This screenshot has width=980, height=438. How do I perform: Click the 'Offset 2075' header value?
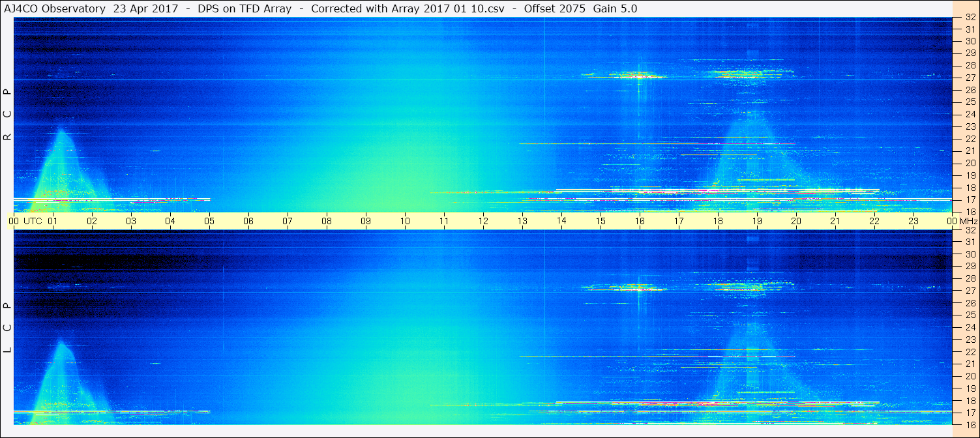(x=554, y=8)
